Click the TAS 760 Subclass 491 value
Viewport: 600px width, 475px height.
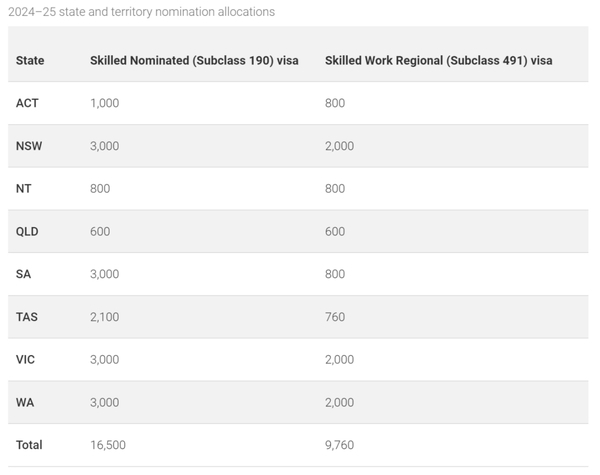point(335,317)
